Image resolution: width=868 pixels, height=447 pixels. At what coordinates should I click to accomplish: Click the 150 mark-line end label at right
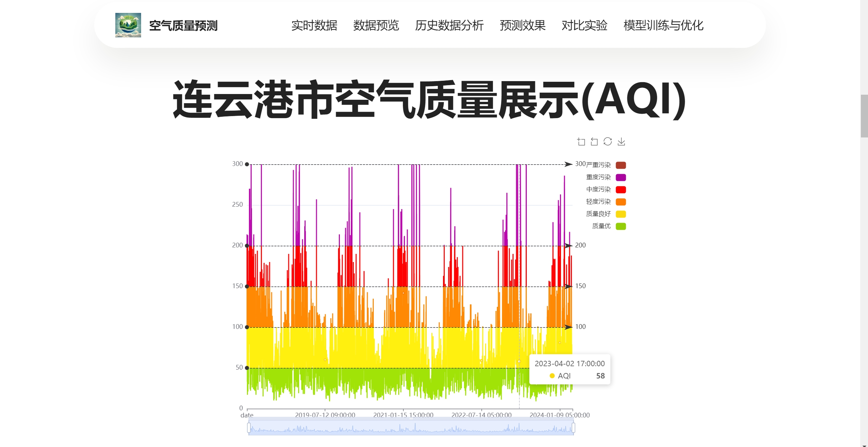[x=580, y=286]
